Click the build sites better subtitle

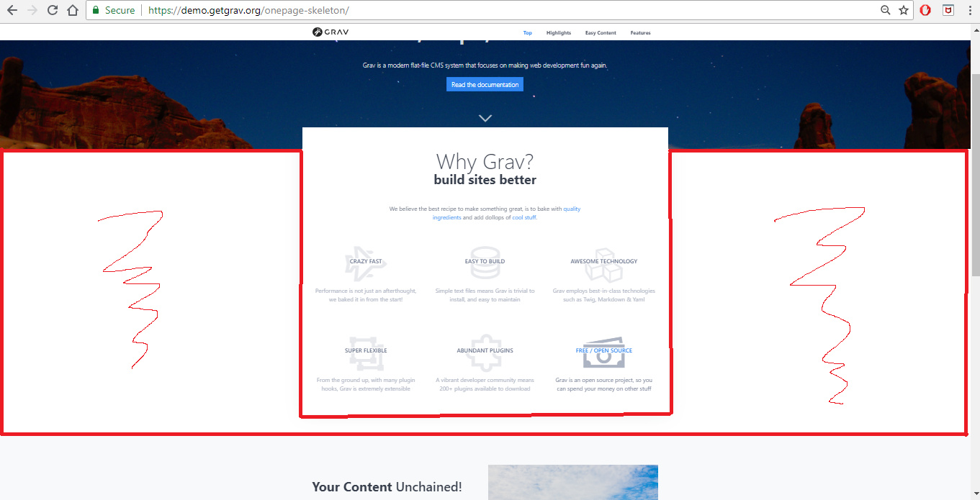[485, 180]
